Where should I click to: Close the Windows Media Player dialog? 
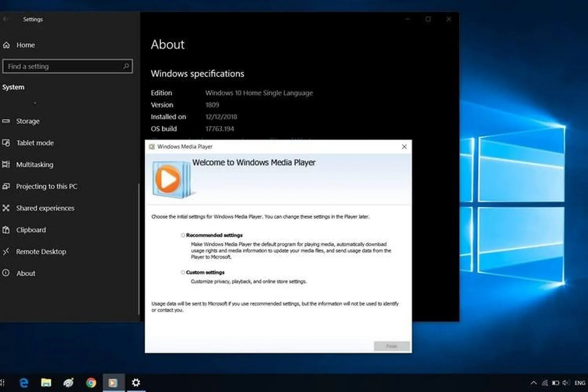point(404,147)
